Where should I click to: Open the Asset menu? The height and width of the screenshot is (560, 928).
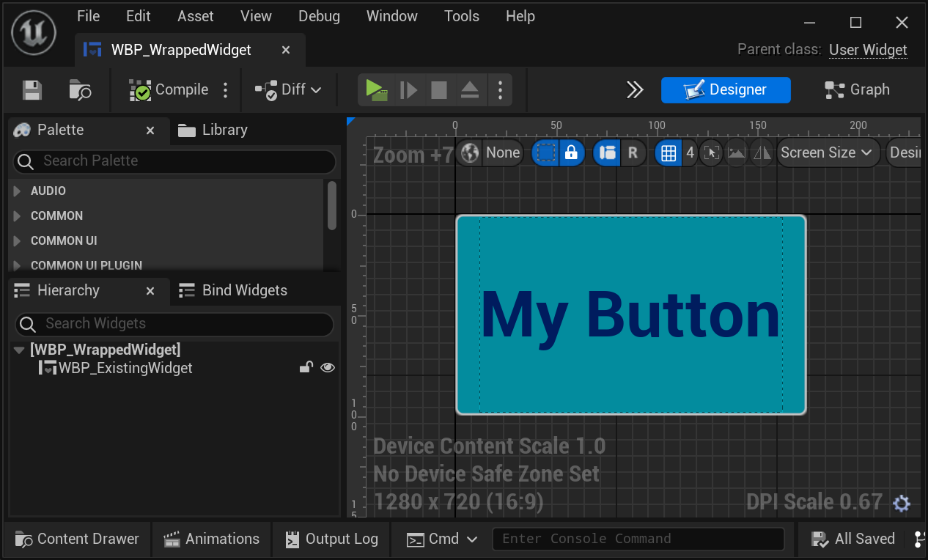click(x=196, y=16)
